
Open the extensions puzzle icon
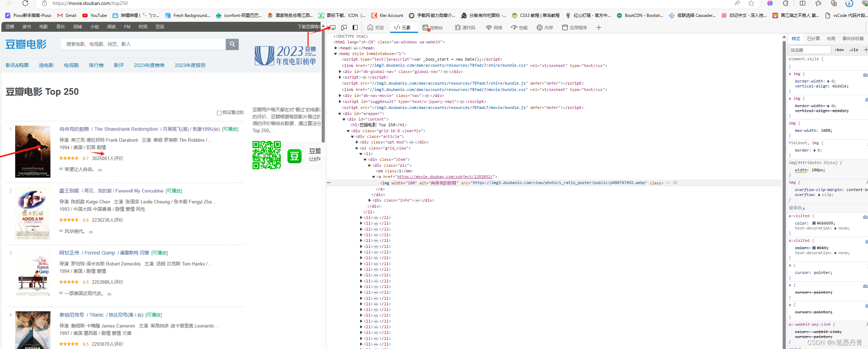point(785,3)
